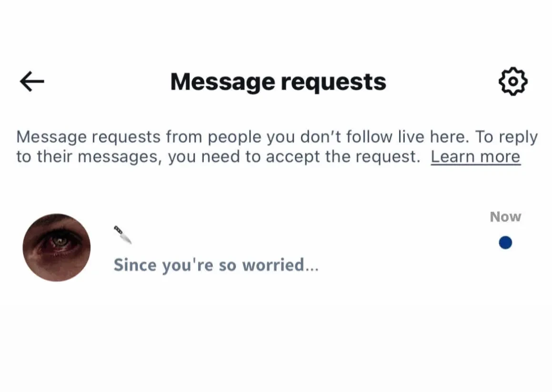Viewport: 552px width, 392px height.
Task: Click the blue unread indicator dot
Action: 505,242
